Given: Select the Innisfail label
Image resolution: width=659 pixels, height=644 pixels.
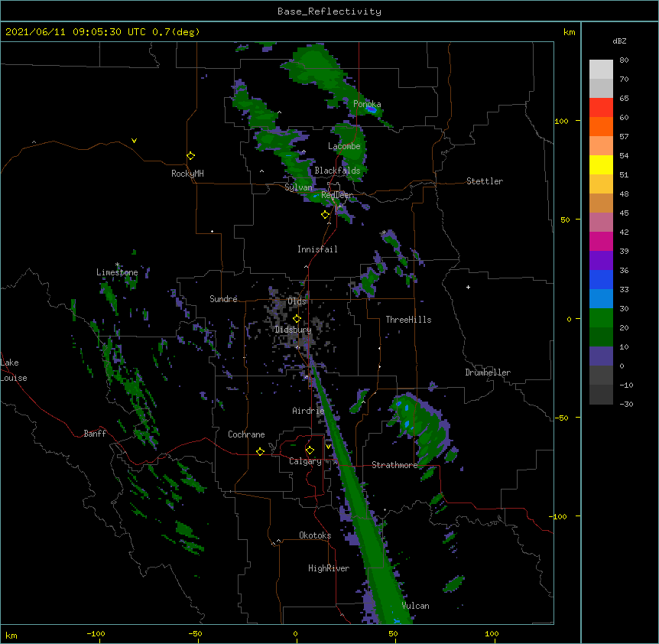Looking at the screenshot, I should pos(317,249).
